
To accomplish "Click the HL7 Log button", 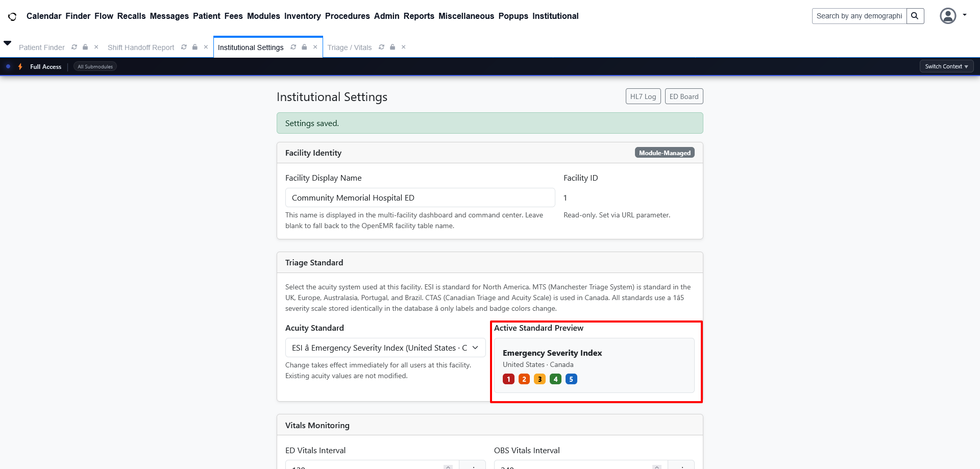I will (x=643, y=96).
